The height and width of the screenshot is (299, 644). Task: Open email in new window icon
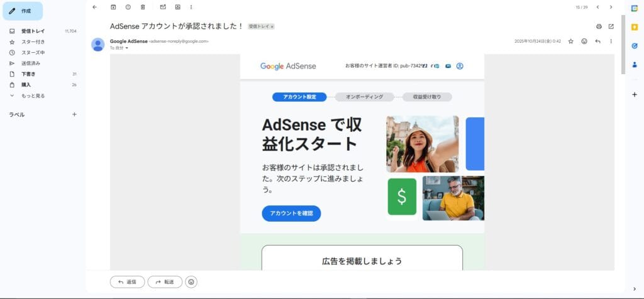click(611, 26)
